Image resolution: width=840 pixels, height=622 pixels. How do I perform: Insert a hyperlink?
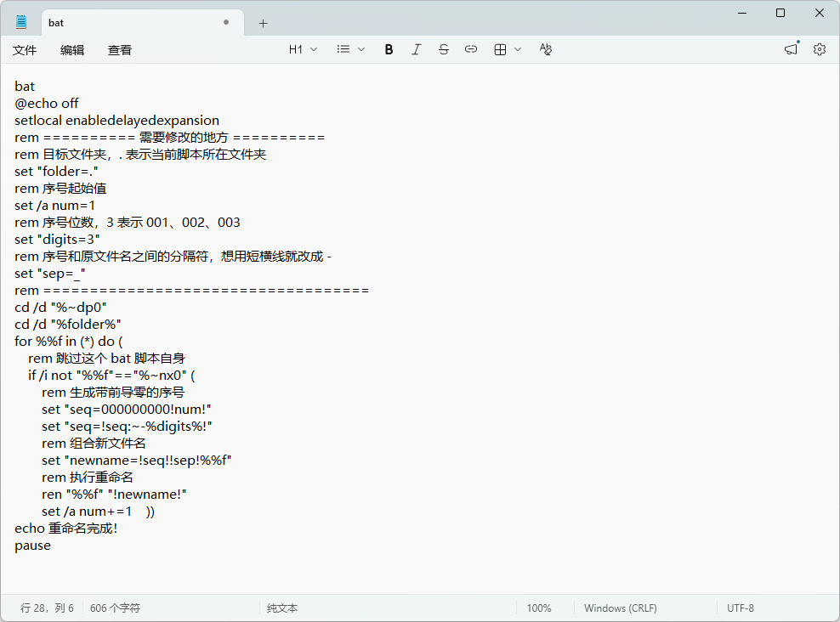pyautogui.click(x=471, y=50)
